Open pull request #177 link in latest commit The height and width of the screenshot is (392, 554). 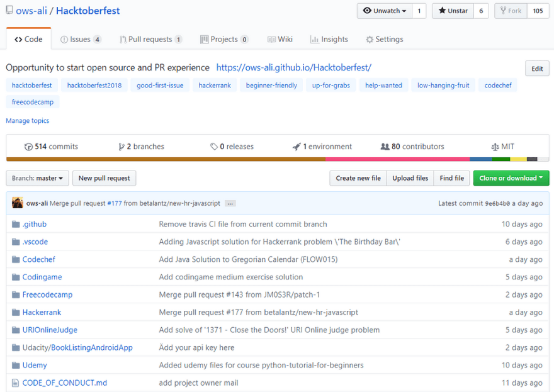point(115,203)
